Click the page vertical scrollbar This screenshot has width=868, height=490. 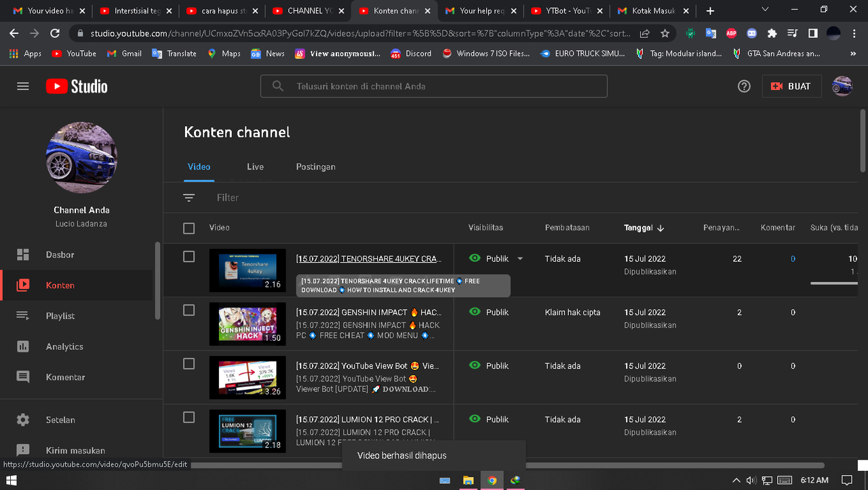coord(863,142)
